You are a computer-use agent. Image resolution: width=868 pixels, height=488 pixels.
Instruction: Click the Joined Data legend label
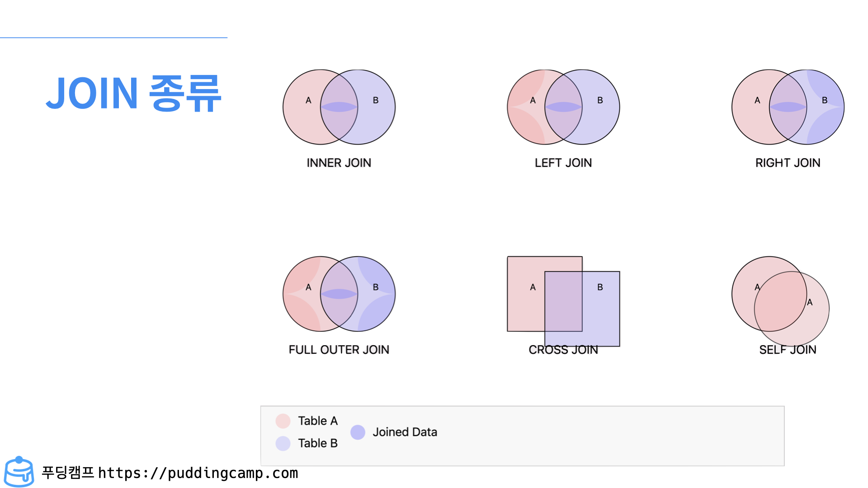click(x=405, y=432)
